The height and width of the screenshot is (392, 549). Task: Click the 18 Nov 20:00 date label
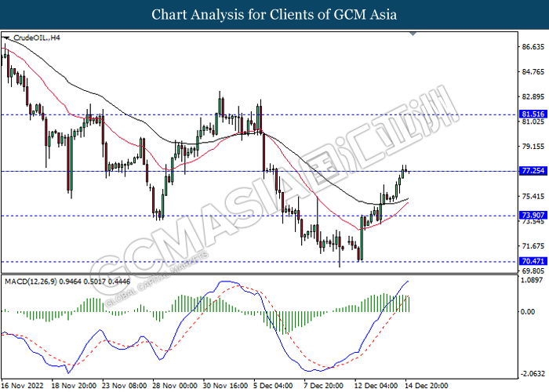[x=75, y=386]
